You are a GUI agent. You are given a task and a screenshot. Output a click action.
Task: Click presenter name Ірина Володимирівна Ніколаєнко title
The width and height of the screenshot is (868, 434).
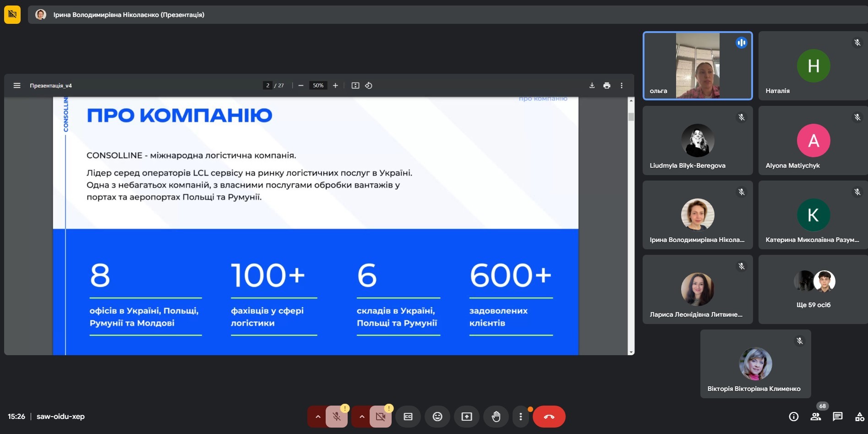[x=129, y=15]
